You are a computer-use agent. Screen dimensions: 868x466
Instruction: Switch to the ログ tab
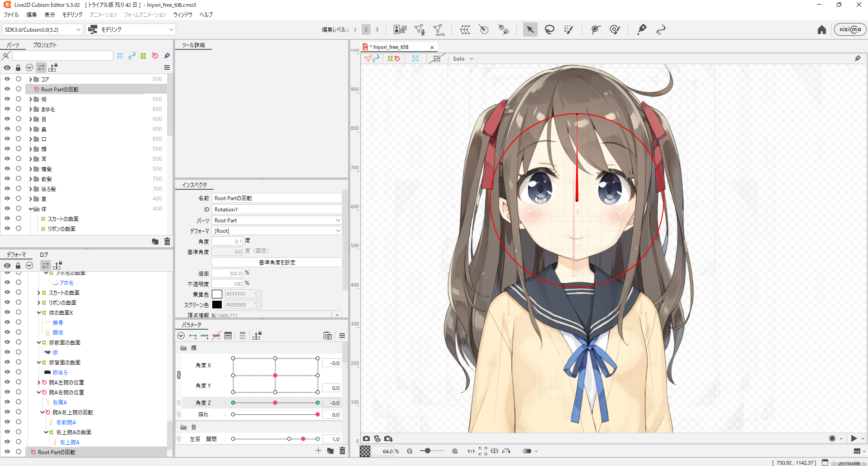(44, 255)
